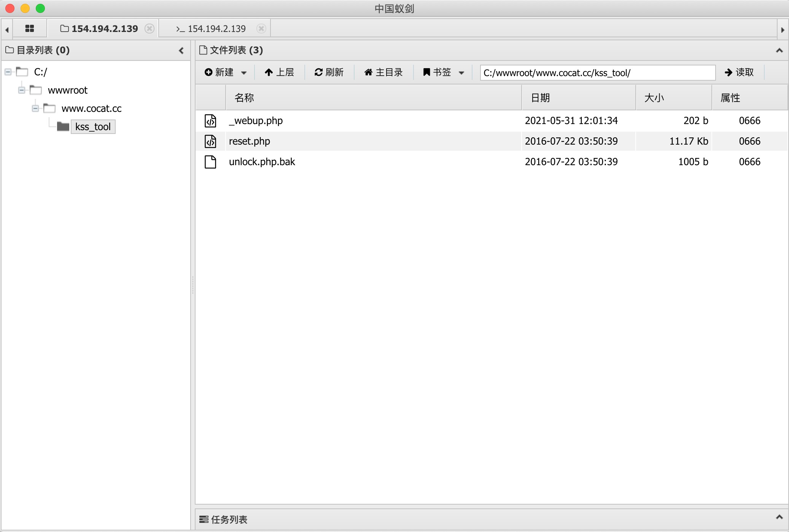Click the macOS green zoom button
The height and width of the screenshot is (532, 789).
pyautogui.click(x=40, y=8)
